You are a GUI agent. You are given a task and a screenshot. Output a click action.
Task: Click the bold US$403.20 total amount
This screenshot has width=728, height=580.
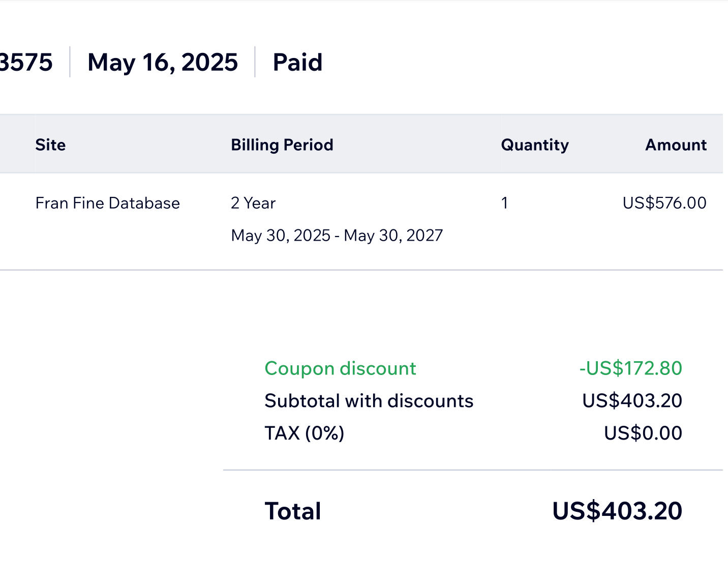(x=617, y=511)
